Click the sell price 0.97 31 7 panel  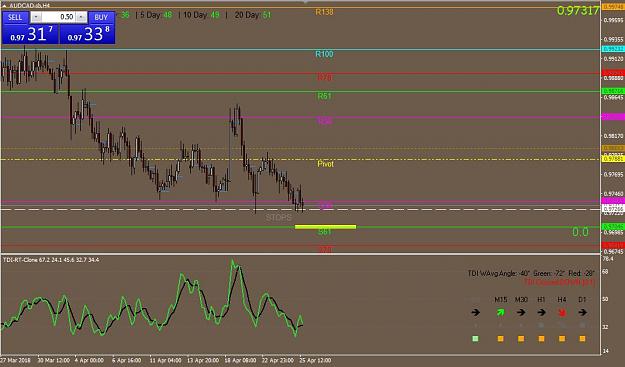tap(30, 34)
